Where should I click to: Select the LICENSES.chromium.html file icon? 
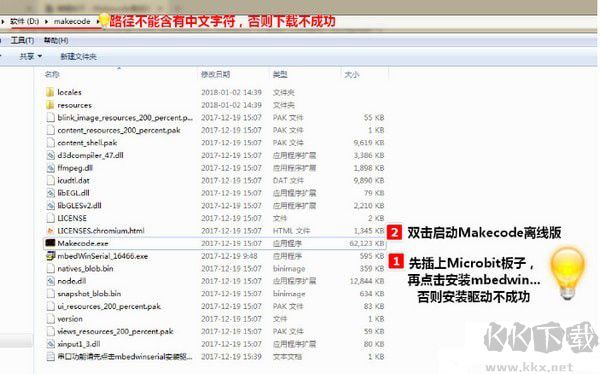click(x=50, y=230)
